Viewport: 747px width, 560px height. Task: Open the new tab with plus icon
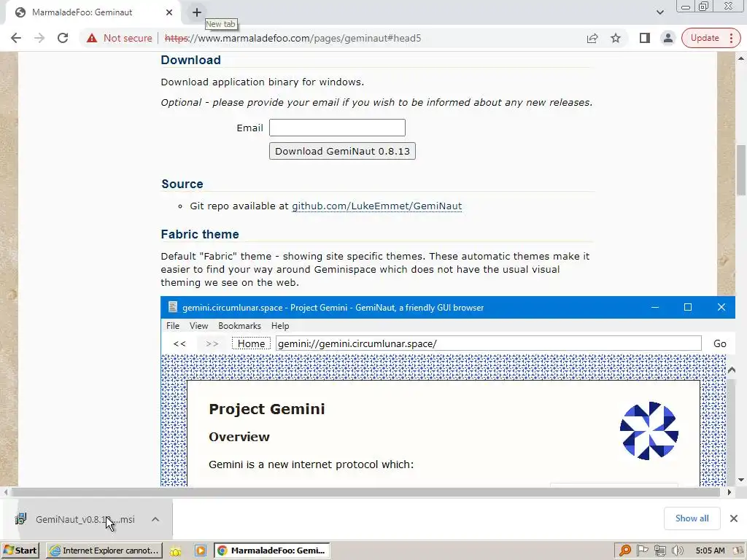[x=197, y=12]
